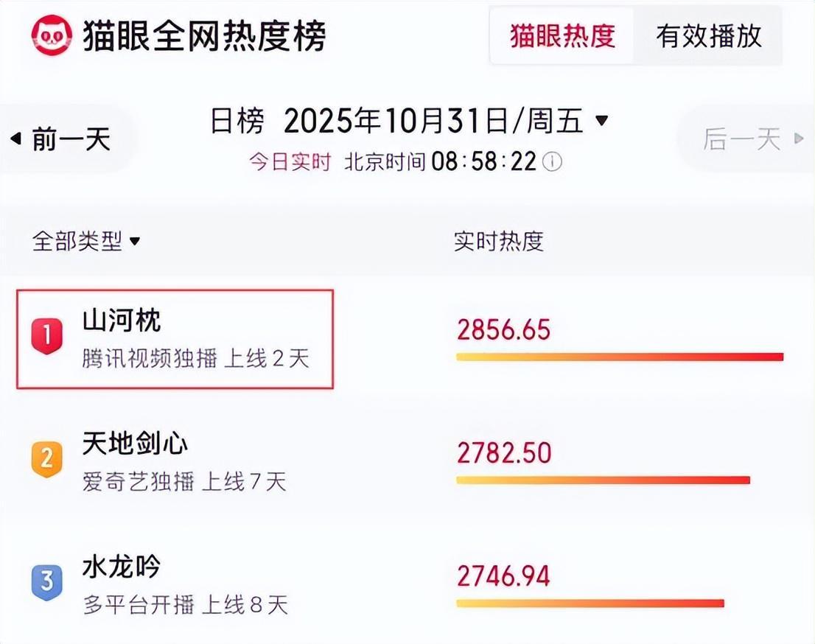Click the blue rank 3 badge

(x=46, y=581)
